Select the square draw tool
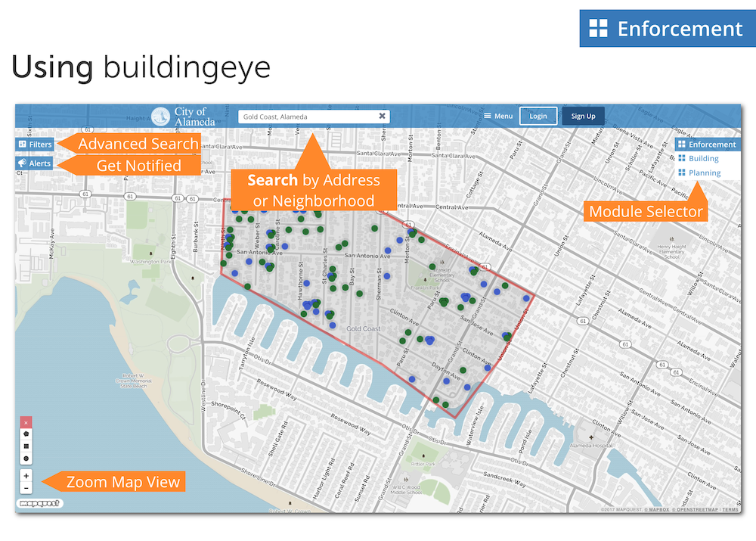This screenshot has width=756, height=541. (x=26, y=446)
